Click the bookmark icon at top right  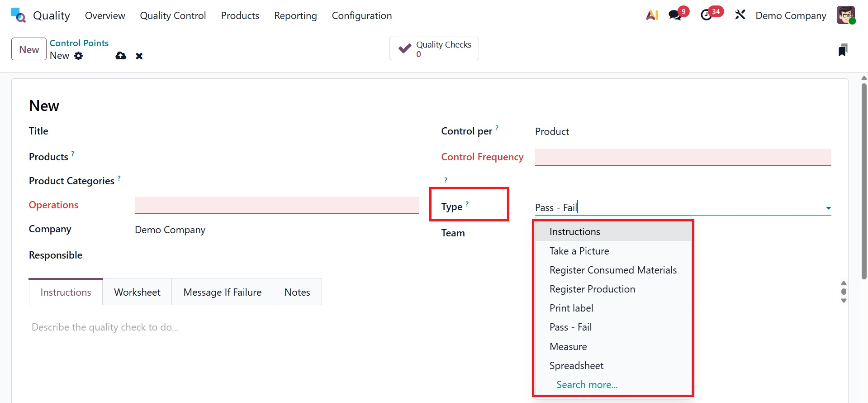(x=842, y=50)
